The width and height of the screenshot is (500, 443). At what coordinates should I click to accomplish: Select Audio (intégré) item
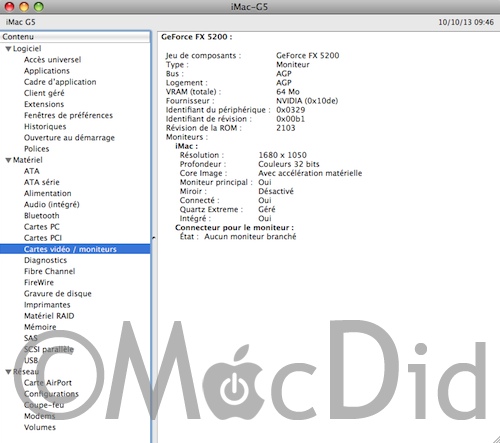coord(51,205)
